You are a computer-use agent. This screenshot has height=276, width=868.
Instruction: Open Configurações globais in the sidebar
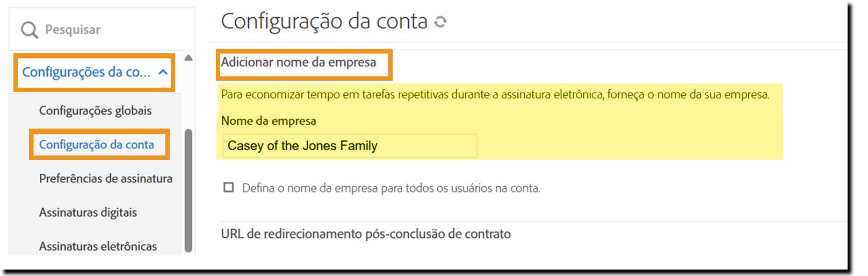[95, 111]
